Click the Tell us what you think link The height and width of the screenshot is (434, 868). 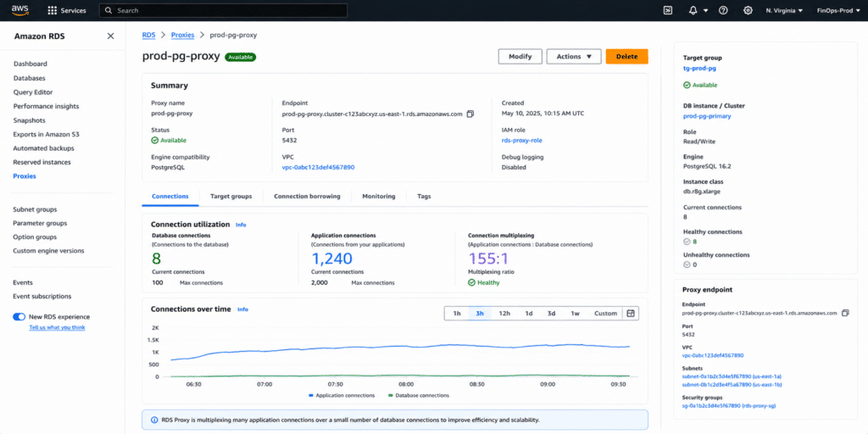[x=57, y=328]
